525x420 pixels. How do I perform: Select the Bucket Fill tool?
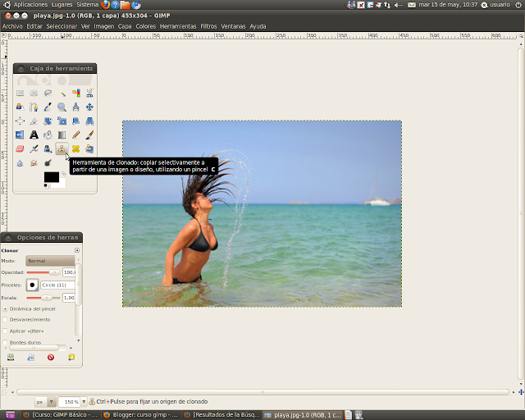pyautogui.click(x=48, y=135)
